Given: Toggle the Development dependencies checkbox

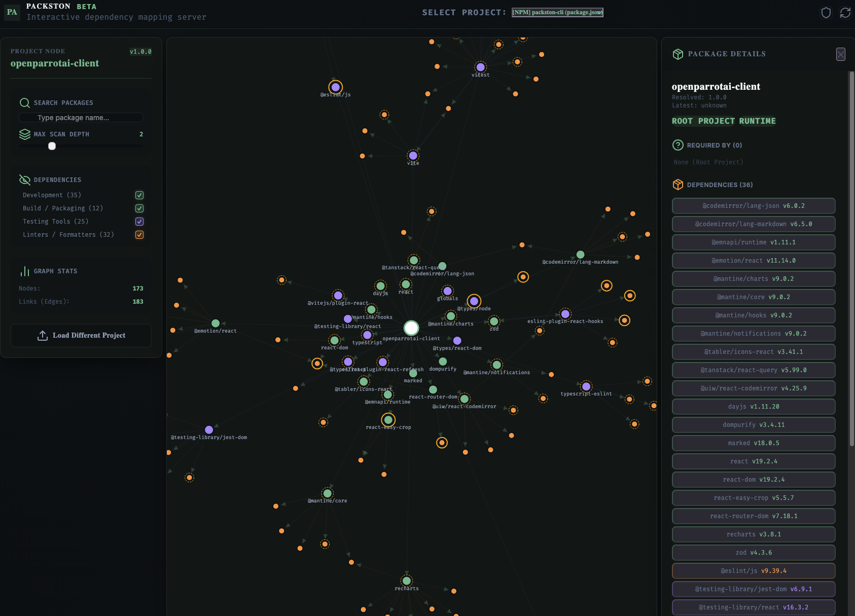Looking at the screenshot, I should coord(139,195).
